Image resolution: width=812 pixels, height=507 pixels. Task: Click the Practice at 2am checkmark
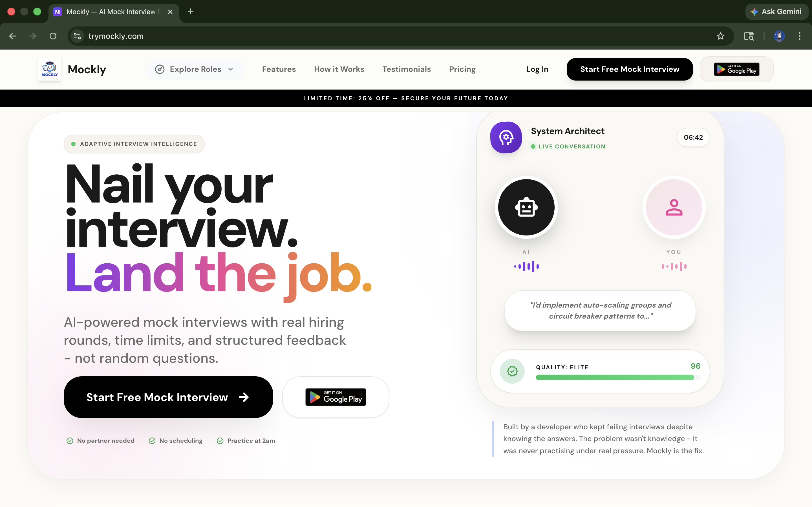220,441
